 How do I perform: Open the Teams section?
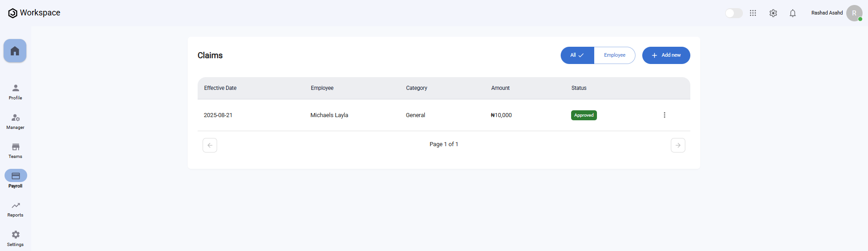pyautogui.click(x=15, y=150)
